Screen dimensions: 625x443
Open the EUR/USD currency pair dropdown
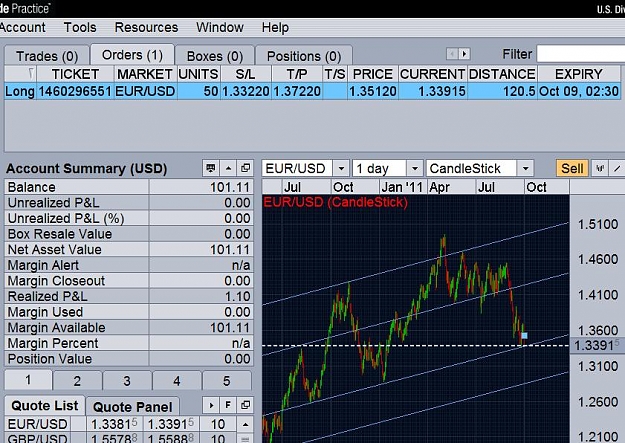[341, 168]
